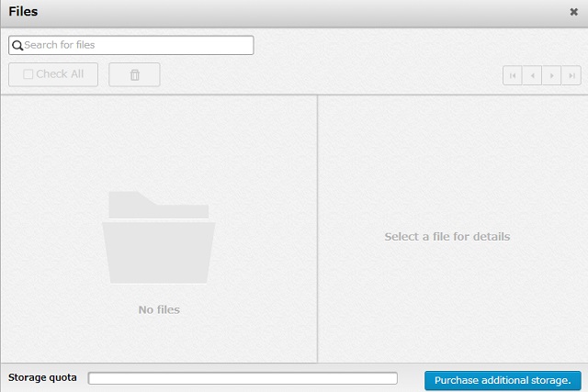
Task: Click the Storage quota progress bar
Action: tap(243, 378)
